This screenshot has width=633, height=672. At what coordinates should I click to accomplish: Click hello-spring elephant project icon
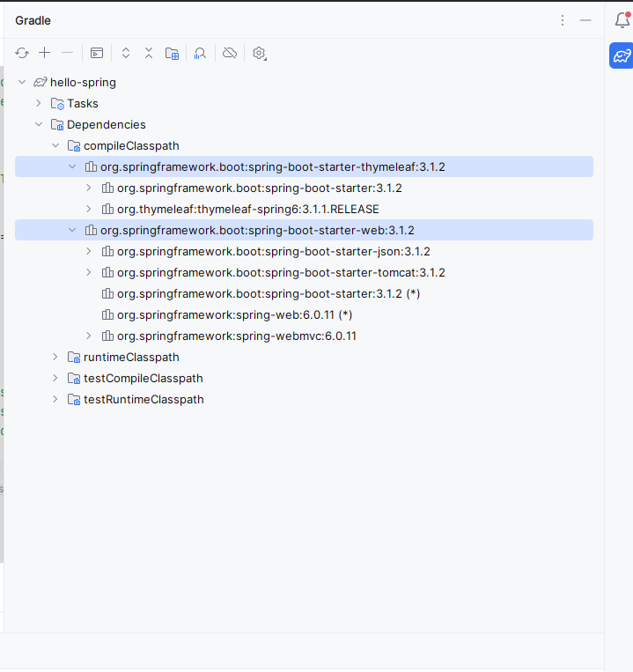(x=40, y=82)
